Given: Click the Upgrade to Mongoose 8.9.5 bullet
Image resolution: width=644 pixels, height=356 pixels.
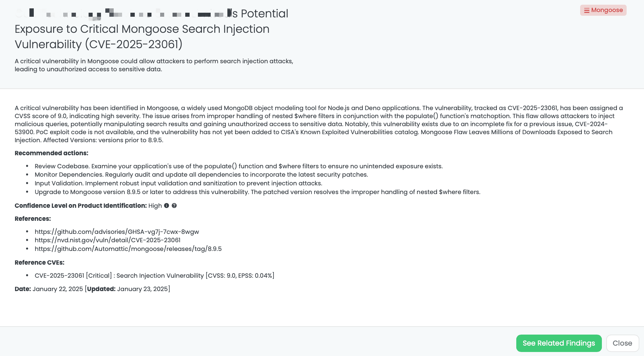Looking at the screenshot, I should pos(257,192).
